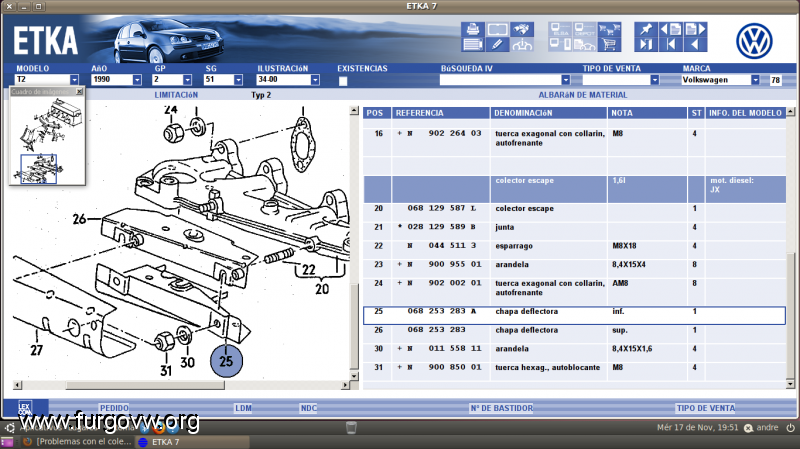800x449 pixels.
Task: Go to next page with right-arrow page icon
Action: [x=695, y=29]
